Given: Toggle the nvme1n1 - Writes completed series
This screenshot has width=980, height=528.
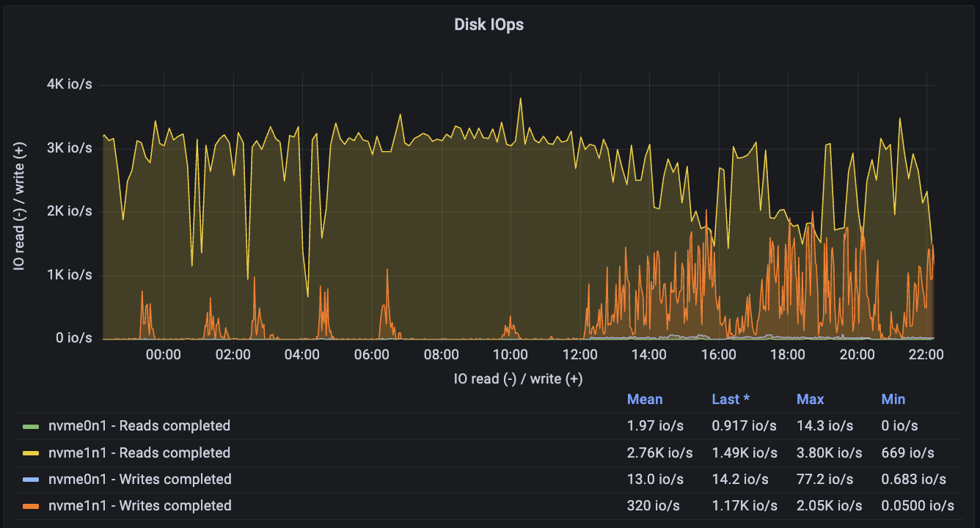Looking at the screenshot, I should click(x=139, y=506).
